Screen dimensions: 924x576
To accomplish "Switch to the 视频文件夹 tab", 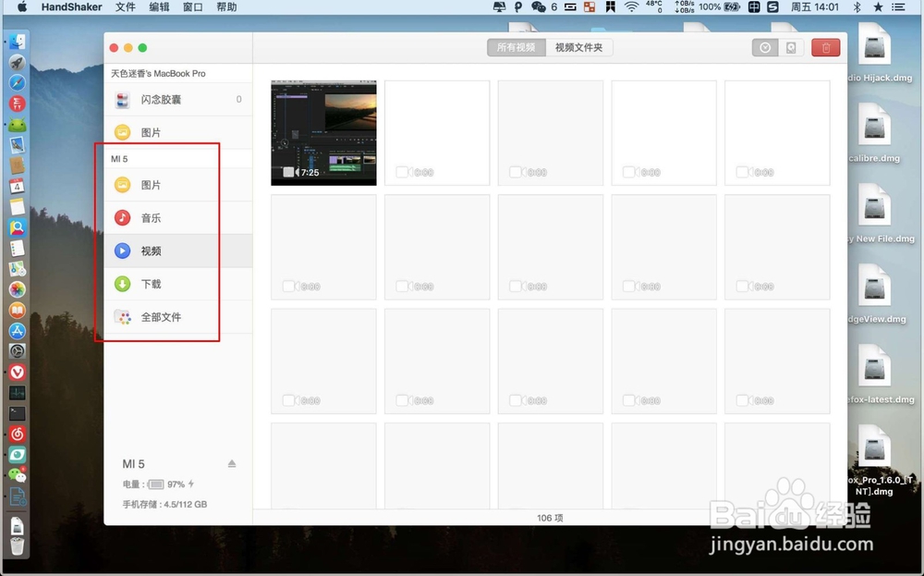I will coord(578,48).
